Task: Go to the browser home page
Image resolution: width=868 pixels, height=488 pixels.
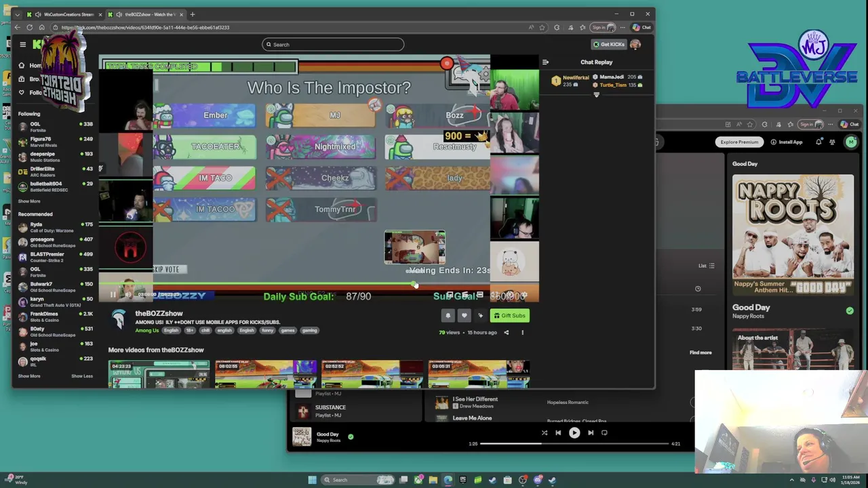Action: pos(41,28)
